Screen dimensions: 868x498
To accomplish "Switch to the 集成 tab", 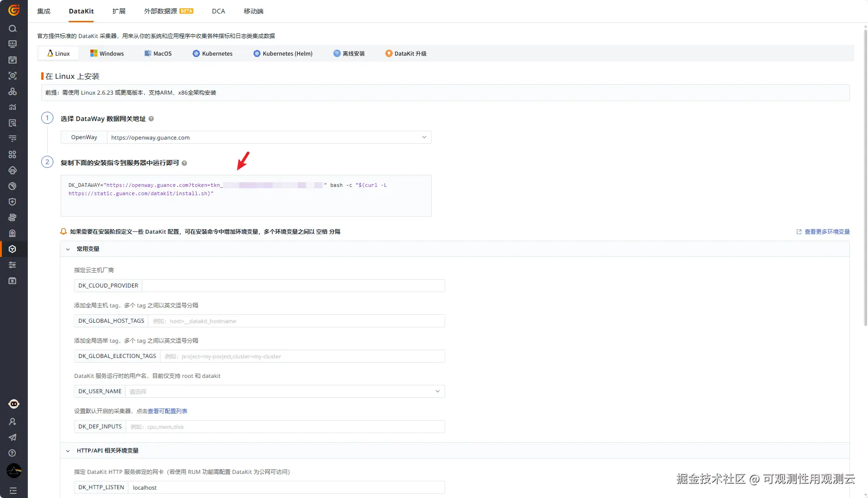I will coord(44,11).
